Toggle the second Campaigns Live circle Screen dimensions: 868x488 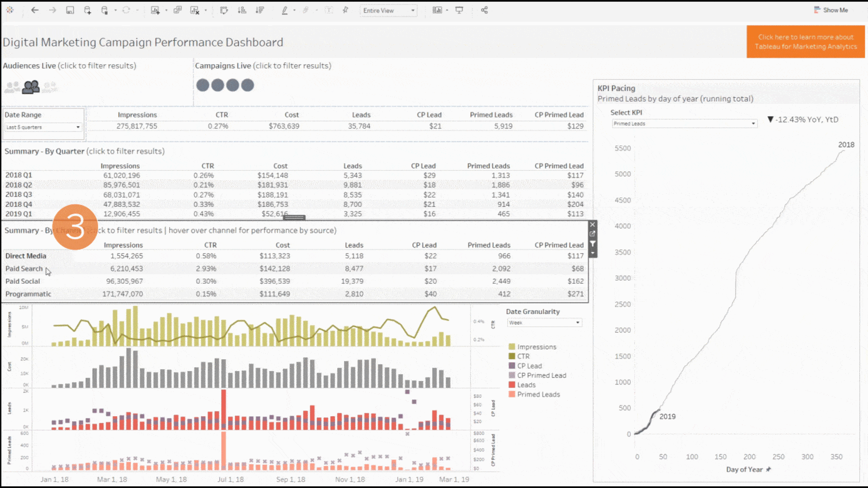tap(217, 84)
